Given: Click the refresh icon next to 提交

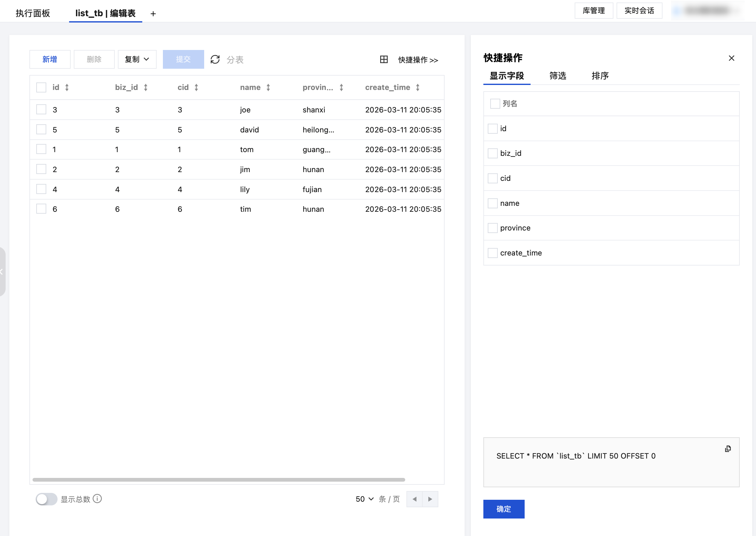Looking at the screenshot, I should pyautogui.click(x=215, y=59).
